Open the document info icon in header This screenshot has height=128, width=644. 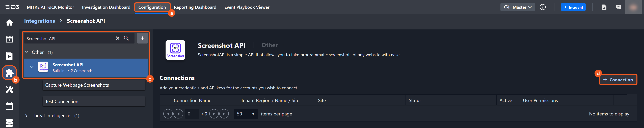point(604,7)
